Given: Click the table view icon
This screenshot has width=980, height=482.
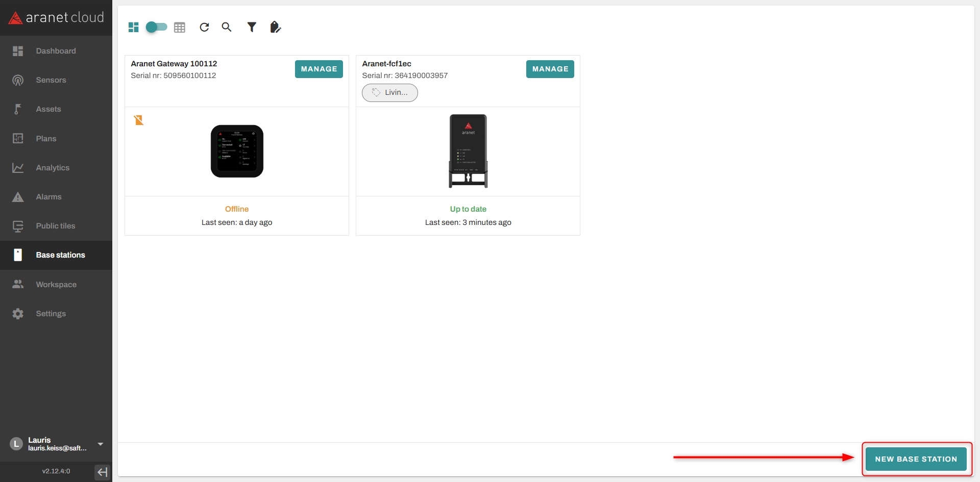Looking at the screenshot, I should [180, 28].
